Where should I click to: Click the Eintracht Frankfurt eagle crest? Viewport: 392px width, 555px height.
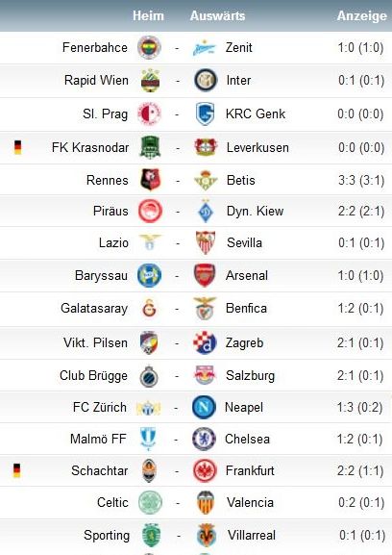[205, 470]
